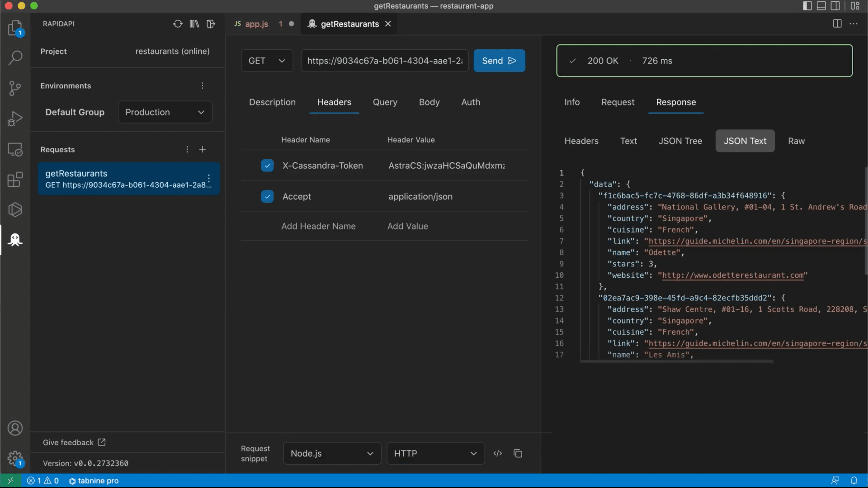Screen dimensions: 868x488
Task: Open the RapidAPI octopus view
Action: tap(15, 240)
